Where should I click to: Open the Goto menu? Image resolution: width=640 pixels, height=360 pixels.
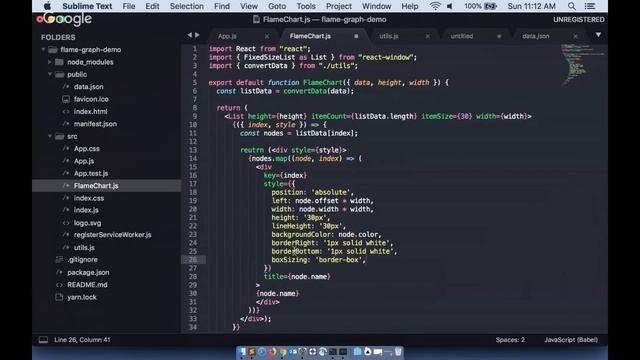pyautogui.click(x=277, y=6)
